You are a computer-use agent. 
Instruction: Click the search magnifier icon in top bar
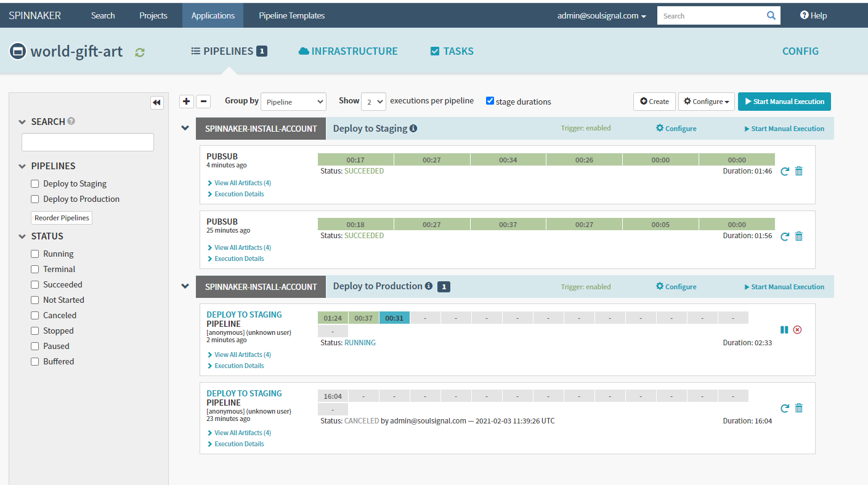(x=771, y=16)
